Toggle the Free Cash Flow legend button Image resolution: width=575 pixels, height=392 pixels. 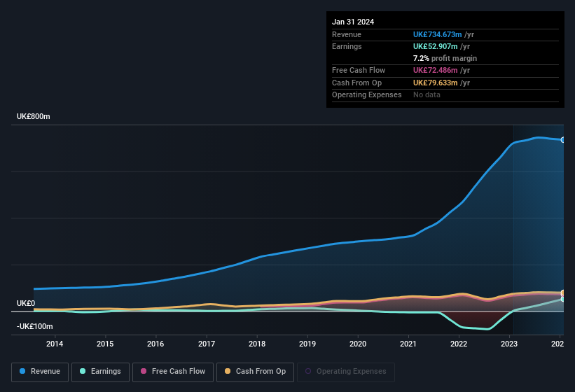pos(173,372)
